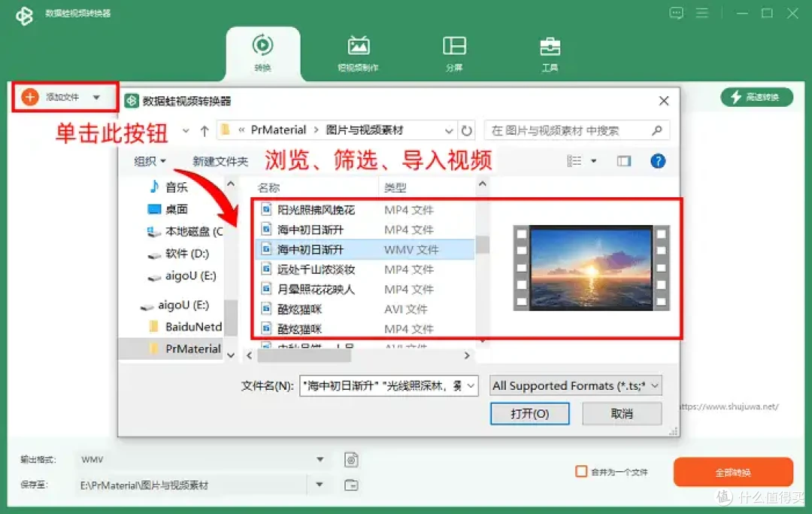Click the feedback message icon in title bar
The width and height of the screenshot is (812, 514).
pos(677,13)
